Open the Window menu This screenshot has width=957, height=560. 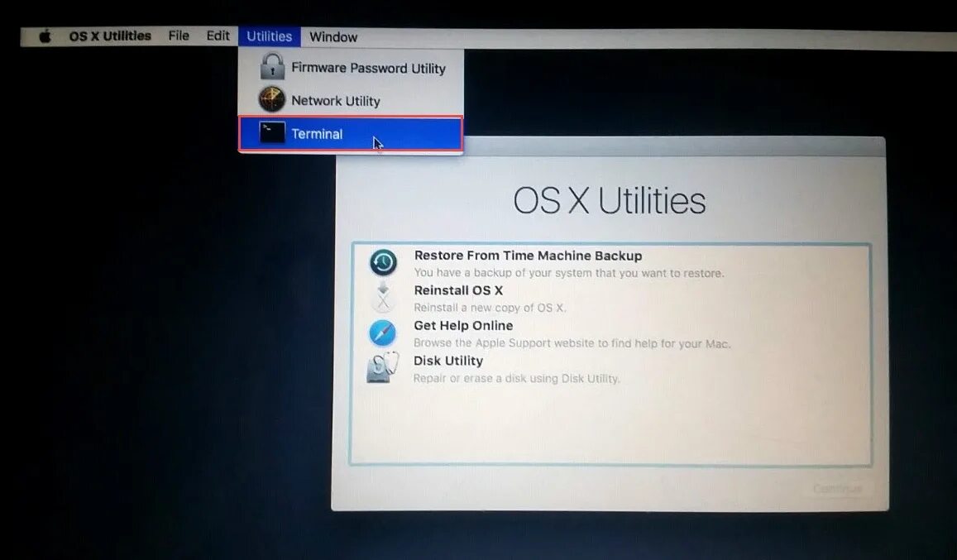(333, 37)
